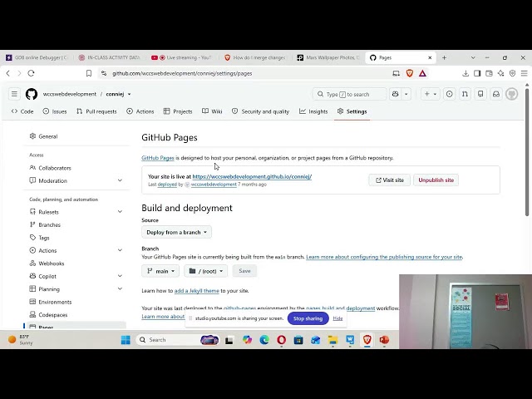Switch to the GDB online Debugger browser tab
The image size is (532, 399).
pos(37,57)
